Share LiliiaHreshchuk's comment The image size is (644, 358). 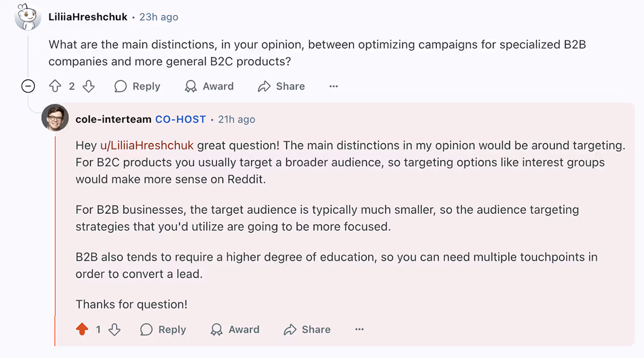click(x=281, y=86)
